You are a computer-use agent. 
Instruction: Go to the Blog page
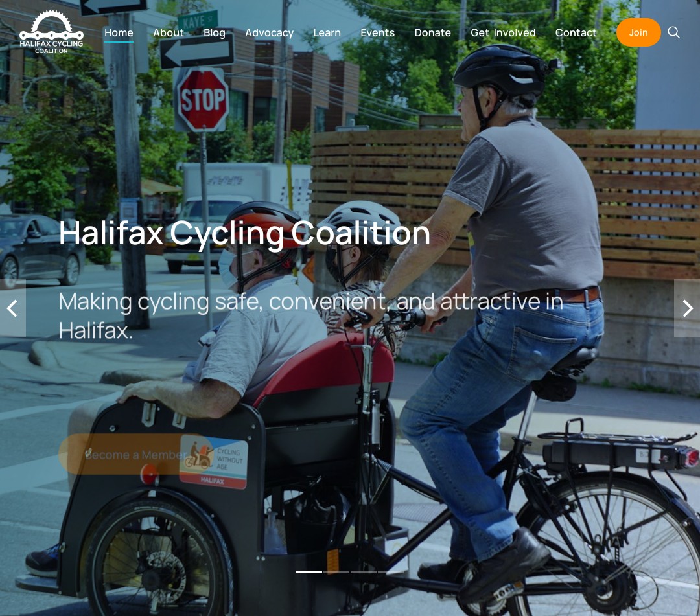pyautogui.click(x=215, y=32)
